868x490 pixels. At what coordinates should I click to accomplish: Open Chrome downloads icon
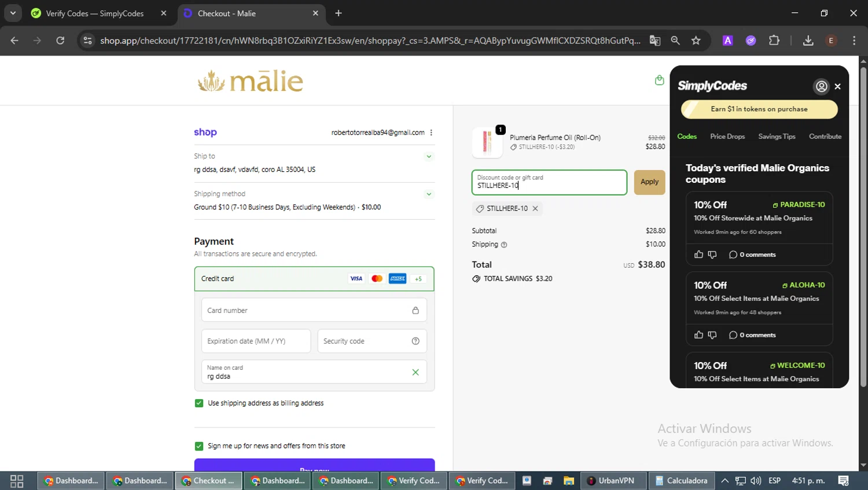[808, 40]
